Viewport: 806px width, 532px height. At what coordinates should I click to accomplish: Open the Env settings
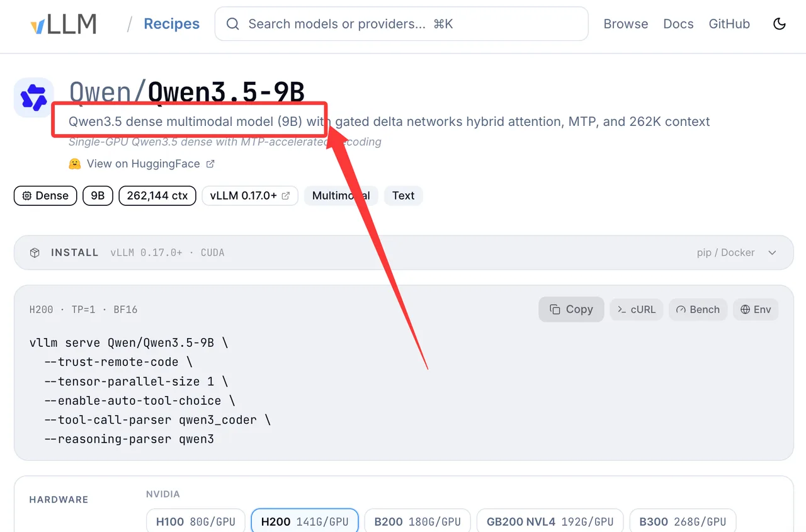click(756, 309)
